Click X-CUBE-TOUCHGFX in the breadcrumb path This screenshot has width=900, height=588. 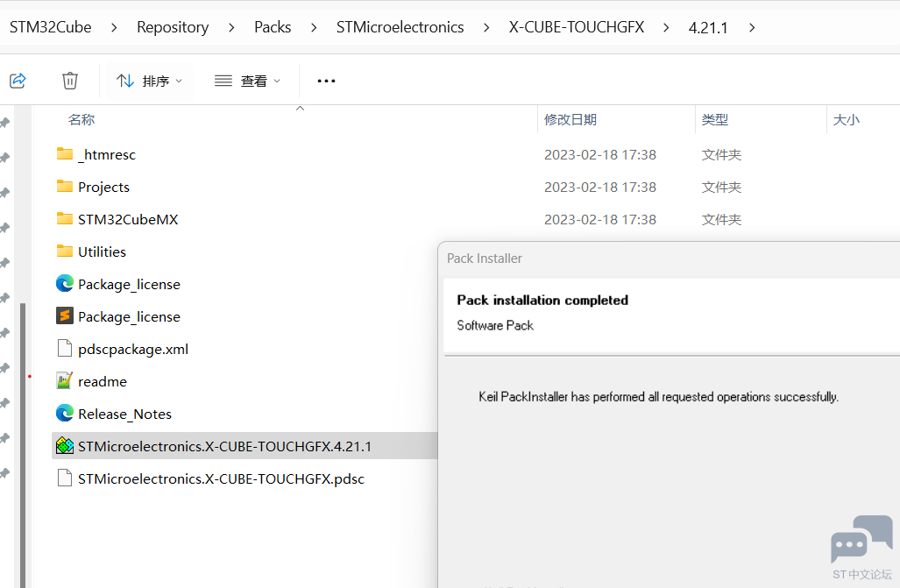(577, 27)
